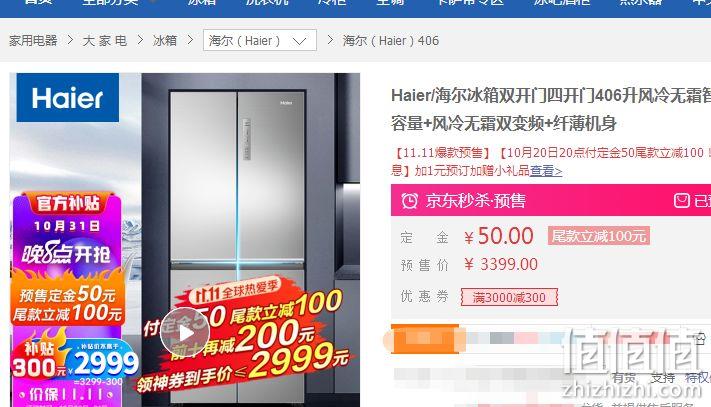Click the reservation icon beside 已 in pink banner
This screenshot has width=711, height=407.
coord(682,200)
